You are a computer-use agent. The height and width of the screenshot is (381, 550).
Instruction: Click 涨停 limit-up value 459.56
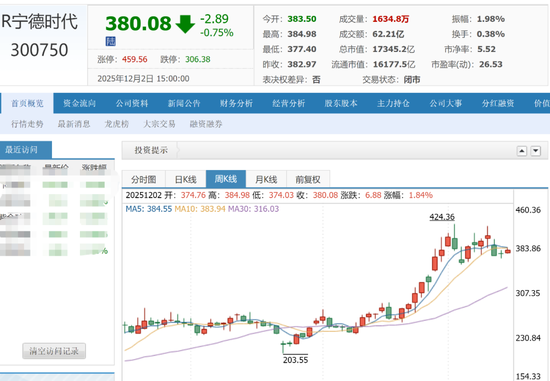pos(135,59)
